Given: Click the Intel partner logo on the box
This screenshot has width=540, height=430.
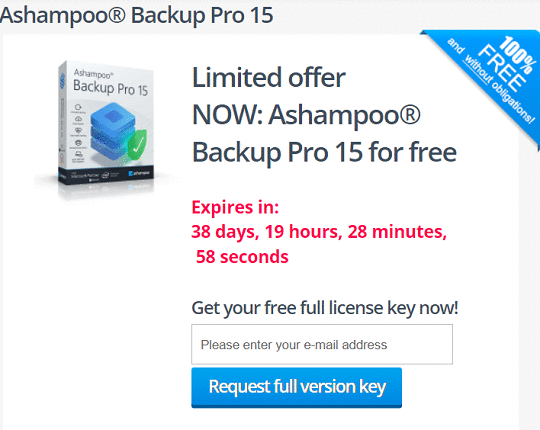Looking at the screenshot, I should point(105,175).
